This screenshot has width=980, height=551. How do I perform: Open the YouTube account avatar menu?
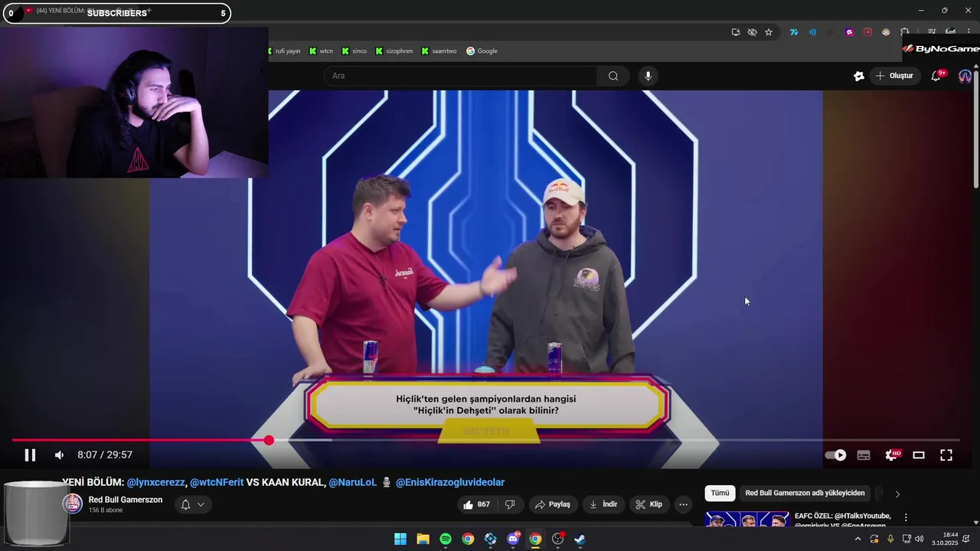click(965, 76)
